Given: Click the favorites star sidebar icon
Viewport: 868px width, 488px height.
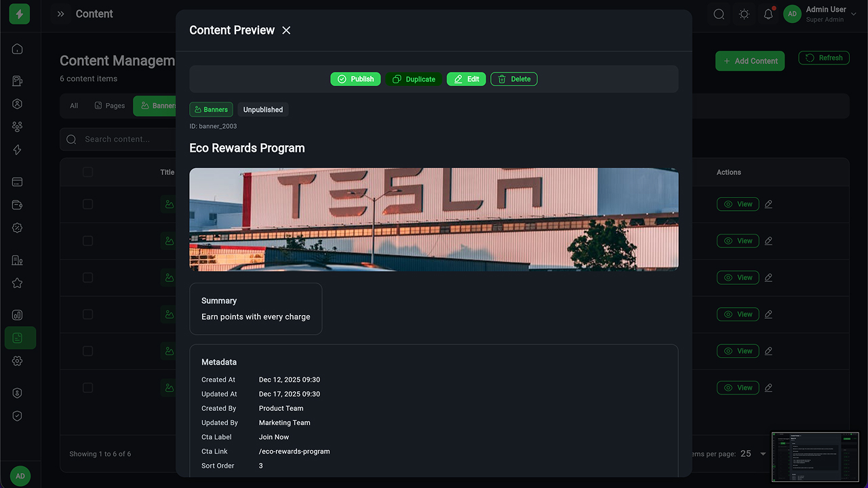Looking at the screenshot, I should click(x=18, y=283).
